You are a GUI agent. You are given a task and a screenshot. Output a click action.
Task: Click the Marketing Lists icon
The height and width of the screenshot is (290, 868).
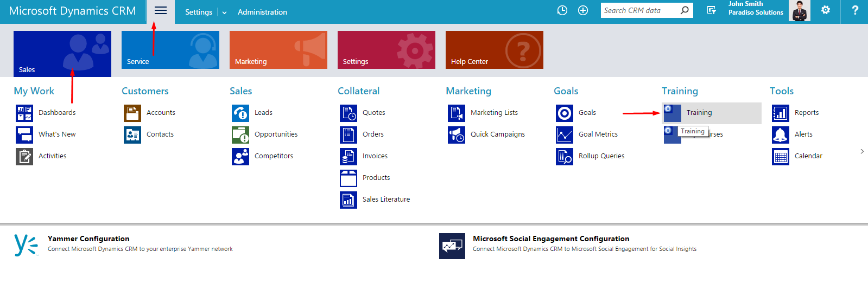(x=457, y=113)
